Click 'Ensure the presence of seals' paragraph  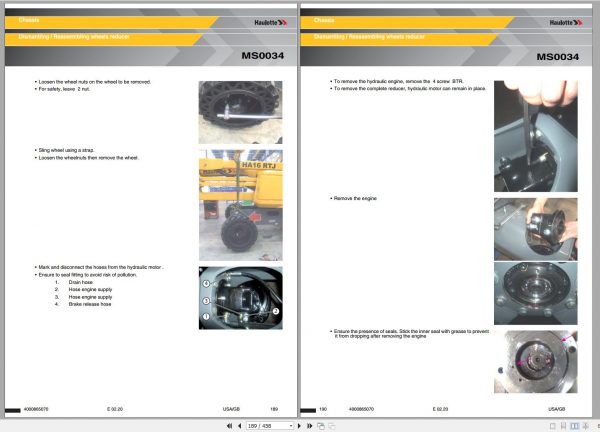409,334
